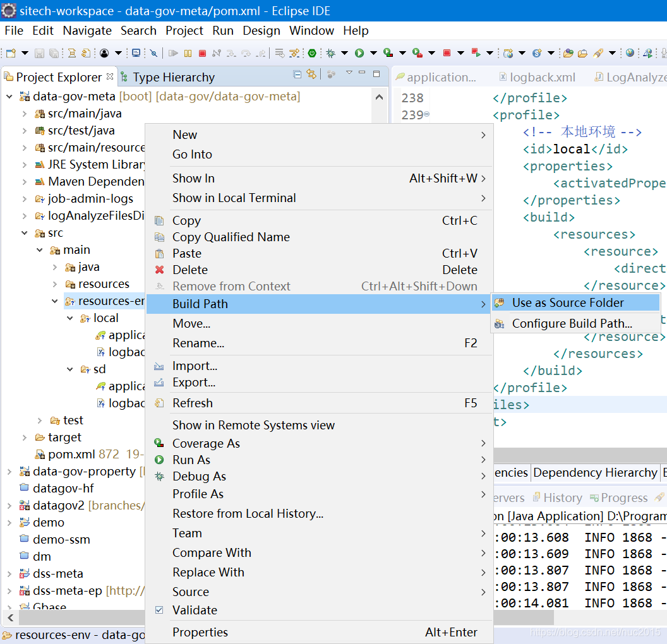Choose Delete from the context menu
This screenshot has height=644, width=667.
pyautogui.click(x=320, y=270)
